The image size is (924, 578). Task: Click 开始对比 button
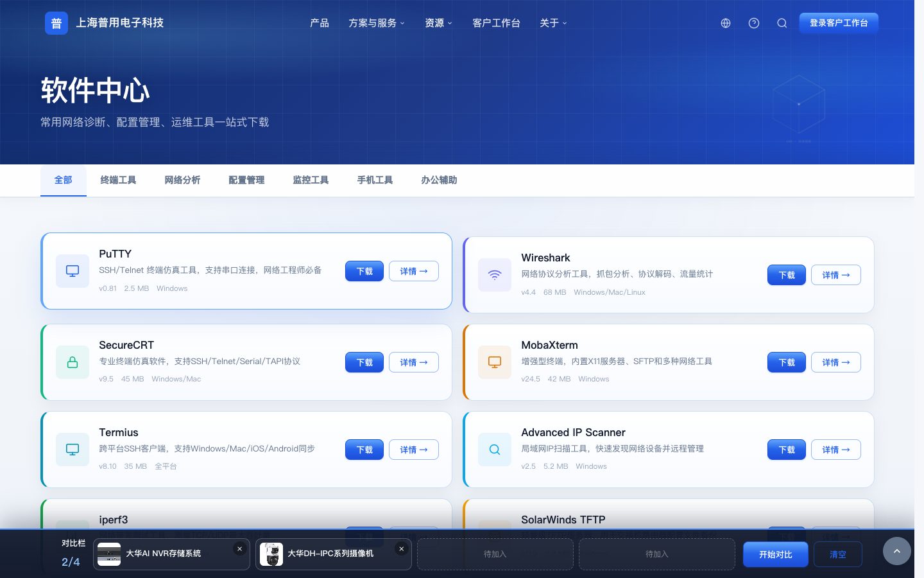click(x=775, y=554)
